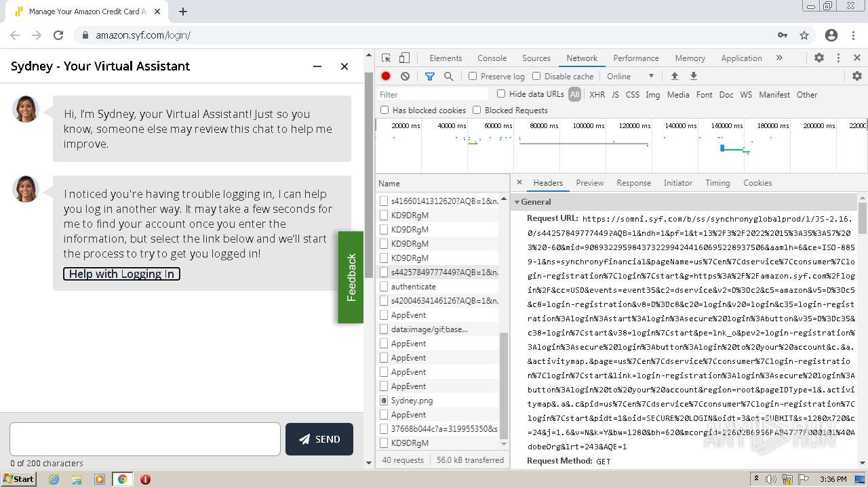Click the inspect element picker icon

(387, 58)
